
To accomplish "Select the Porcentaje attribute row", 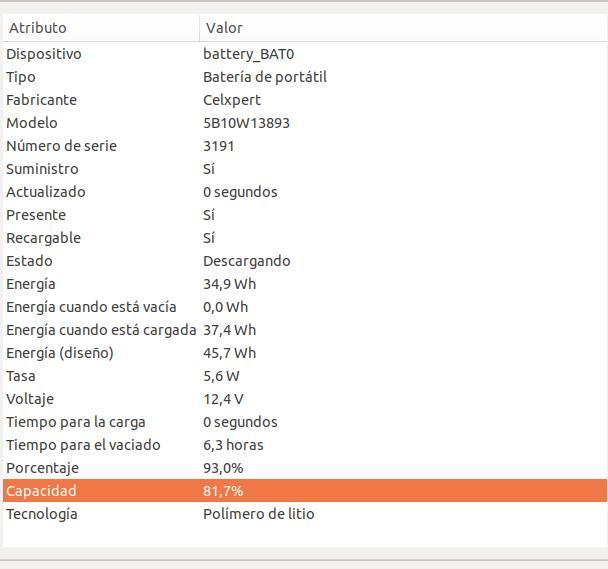I will 305,468.
